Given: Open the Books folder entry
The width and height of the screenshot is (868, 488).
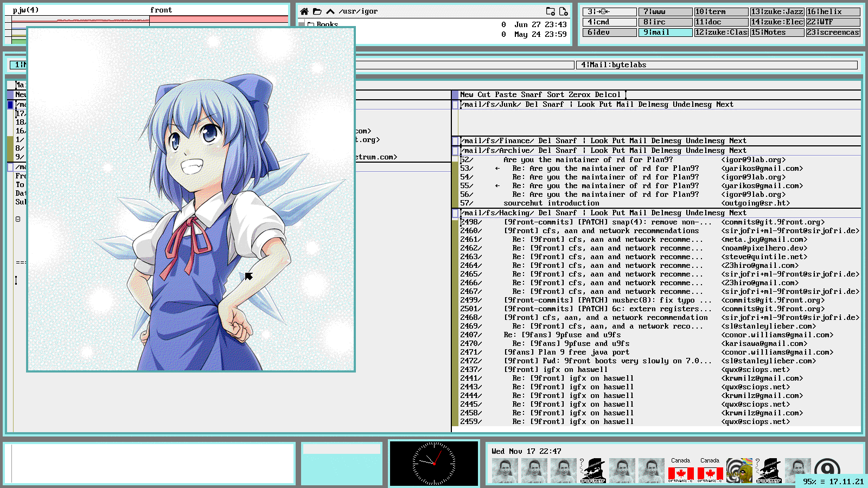Looking at the screenshot, I should (x=327, y=24).
